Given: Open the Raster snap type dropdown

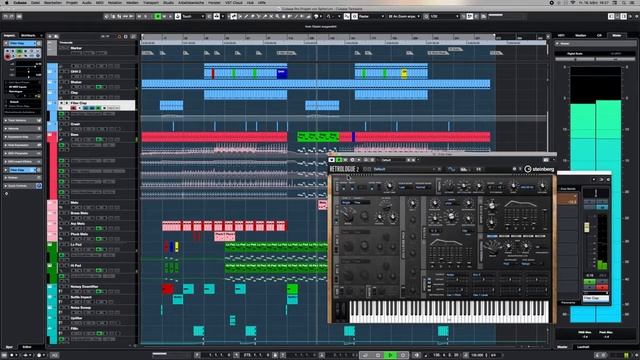Looking at the screenshot, I should (371, 16).
